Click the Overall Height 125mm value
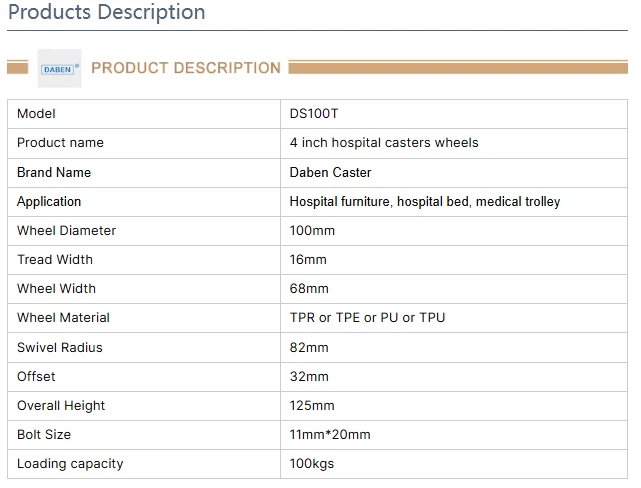The image size is (641, 488). point(312,405)
